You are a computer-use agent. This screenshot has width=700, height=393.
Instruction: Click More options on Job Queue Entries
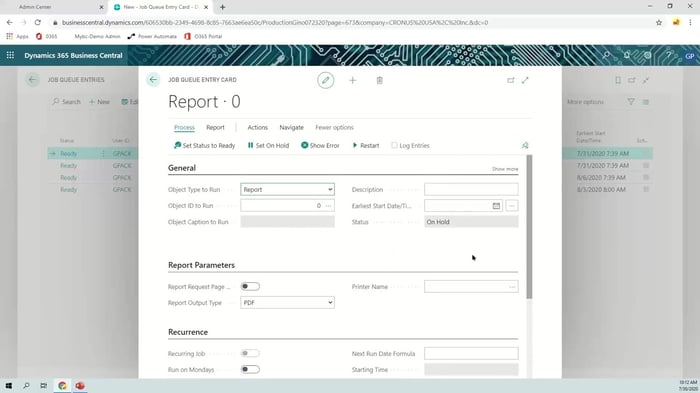click(x=585, y=102)
